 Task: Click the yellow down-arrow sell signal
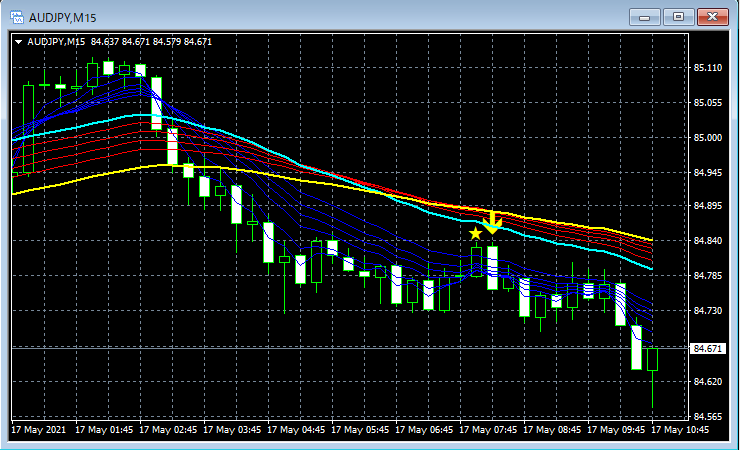492,223
